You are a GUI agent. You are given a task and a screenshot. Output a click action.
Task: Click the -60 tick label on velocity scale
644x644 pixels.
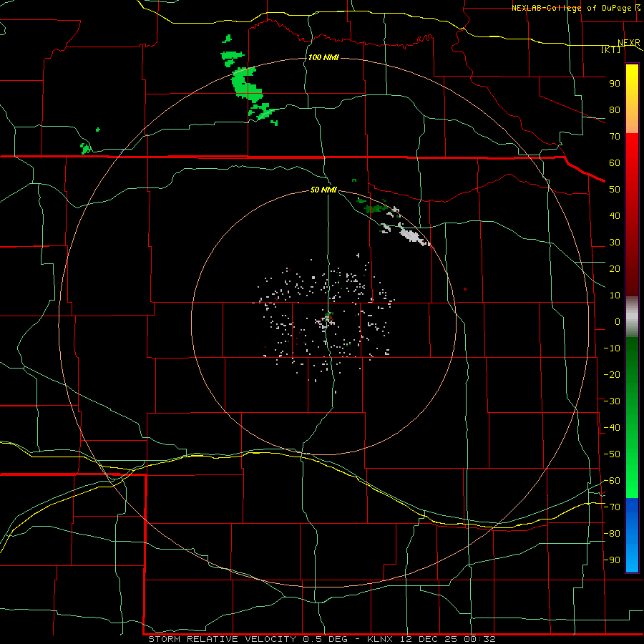tap(612, 481)
